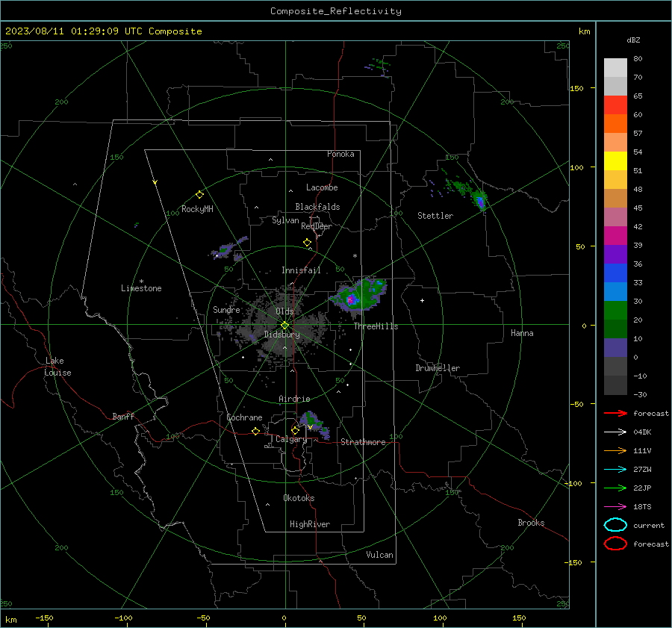Click the magenta 18TS arrow legend icon
This screenshot has width=672, height=628.
click(x=615, y=507)
